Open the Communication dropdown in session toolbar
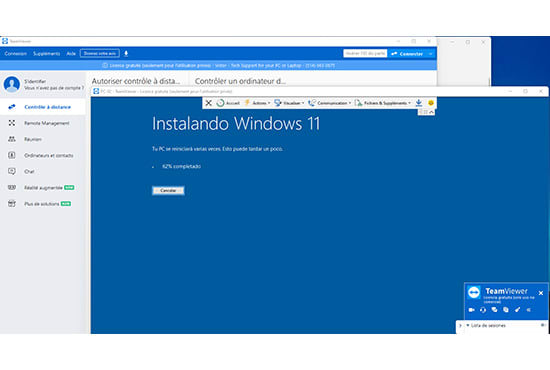The height and width of the screenshot is (370, 550). click(x=329, y=103)
